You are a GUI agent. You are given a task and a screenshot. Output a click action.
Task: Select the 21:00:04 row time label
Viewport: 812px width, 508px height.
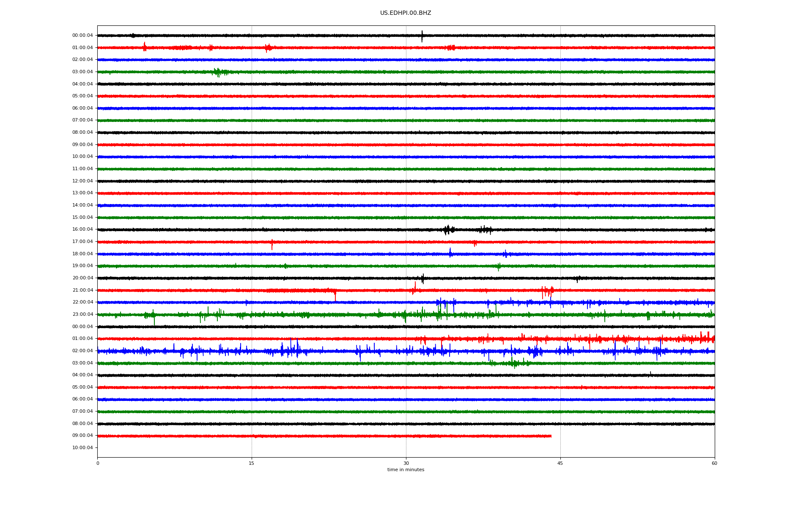coord(82,290)
